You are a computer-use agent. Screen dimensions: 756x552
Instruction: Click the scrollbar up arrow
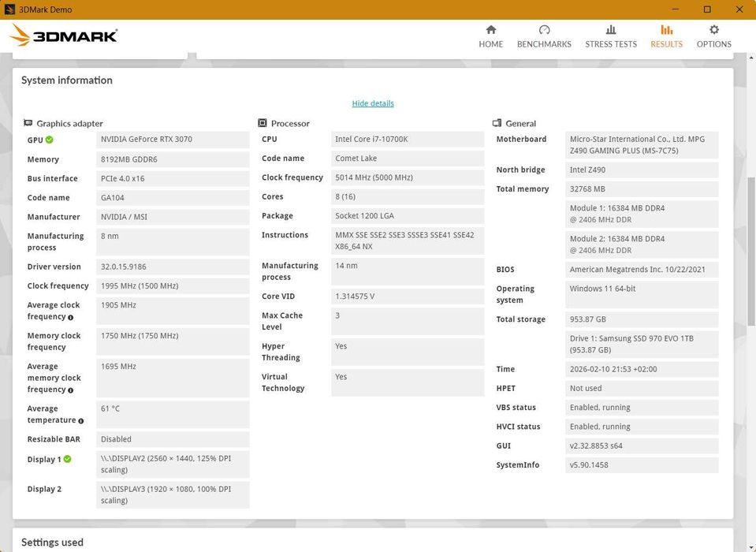tap(751, 58)
